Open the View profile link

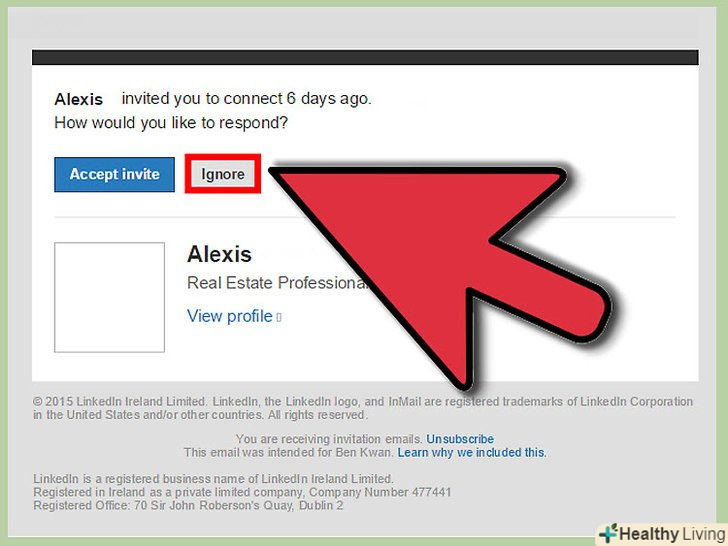[229, 316]
